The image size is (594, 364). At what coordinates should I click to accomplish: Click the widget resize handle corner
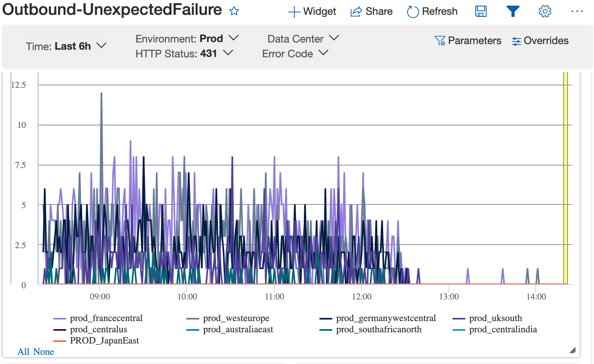pos(573,350)
